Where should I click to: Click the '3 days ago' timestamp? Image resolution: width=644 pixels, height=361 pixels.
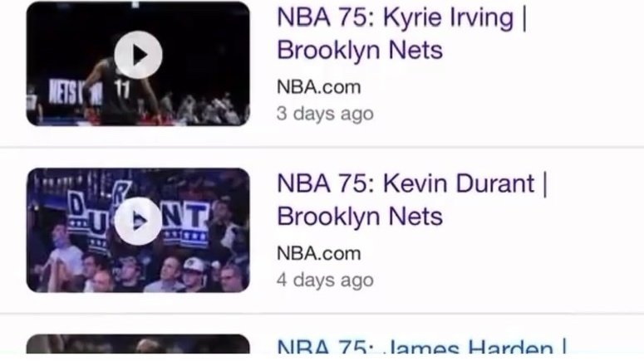(325, 114)
